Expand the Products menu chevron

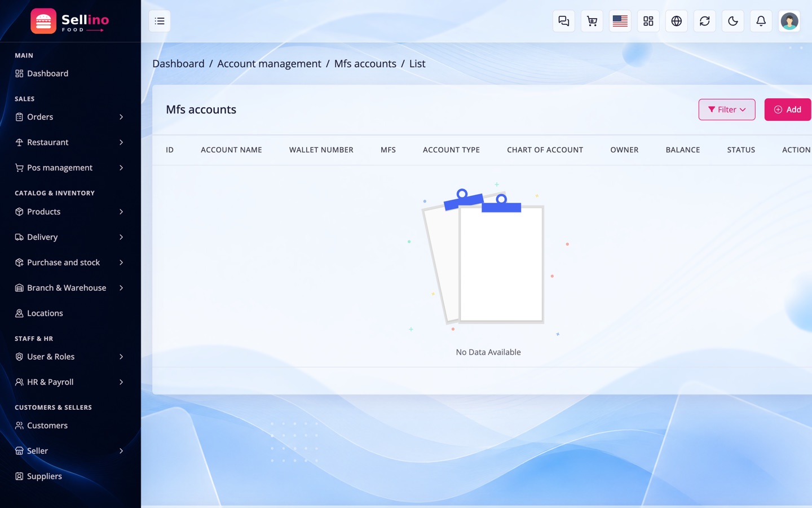click(x=121, y=212)
